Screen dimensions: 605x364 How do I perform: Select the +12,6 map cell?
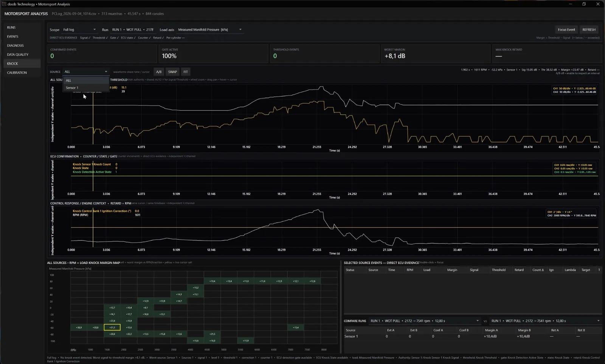312,281
